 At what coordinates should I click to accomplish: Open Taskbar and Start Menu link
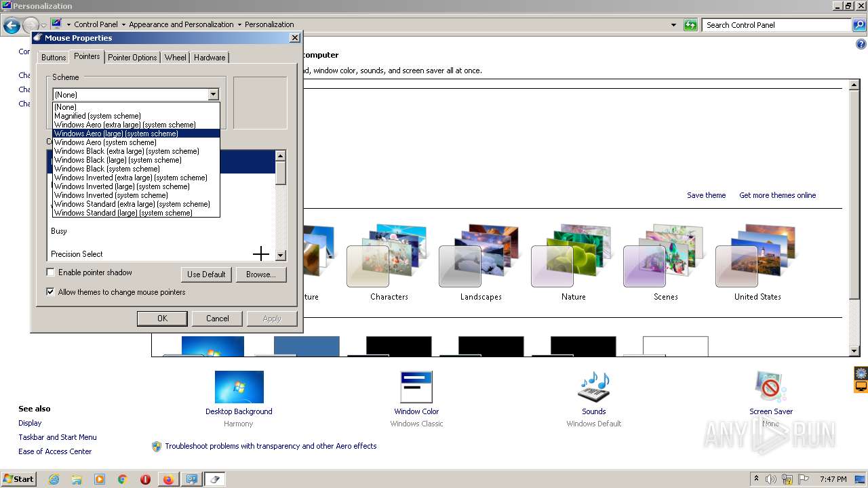point(58,437)
